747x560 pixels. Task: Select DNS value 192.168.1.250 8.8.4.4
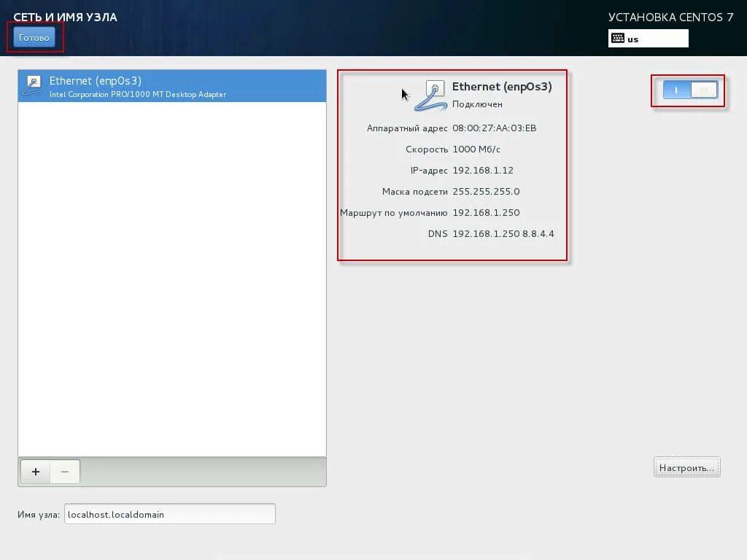[x=503, y=234]
